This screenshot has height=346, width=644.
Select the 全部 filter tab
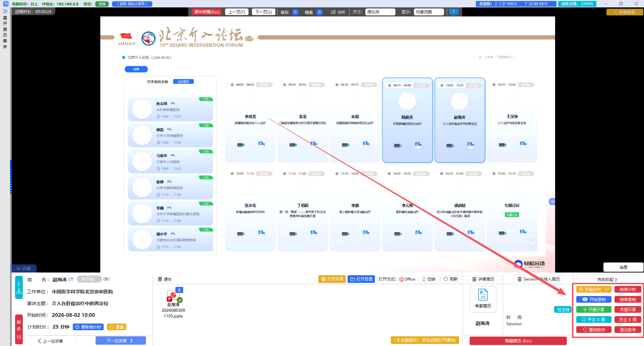click(136, 69)
